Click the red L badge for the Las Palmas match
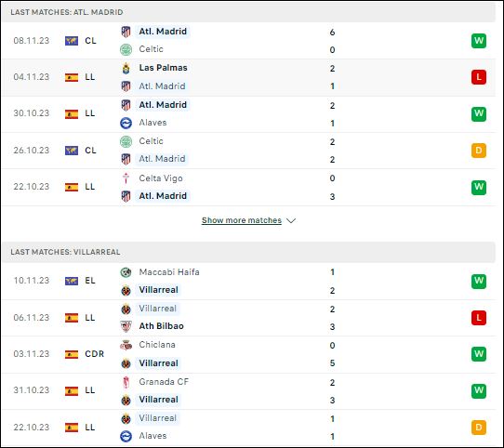Screen dimensions: 504x448 pos(479,77)
